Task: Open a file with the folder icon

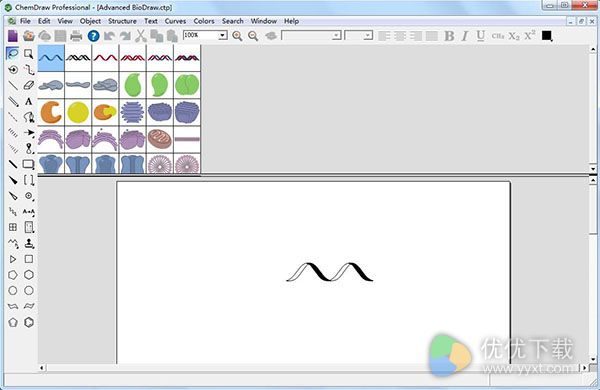Action: point(29,36)
